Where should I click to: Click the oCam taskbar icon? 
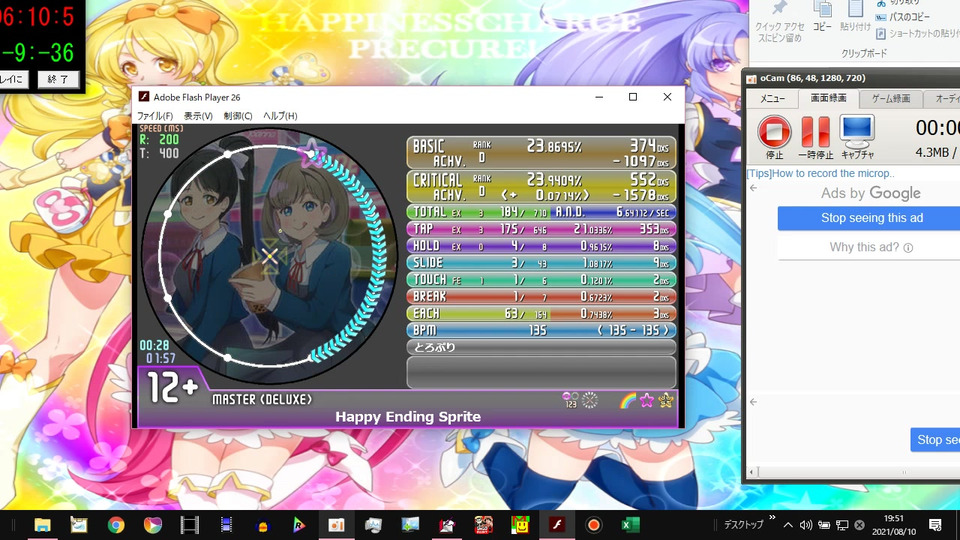[336, 525]
